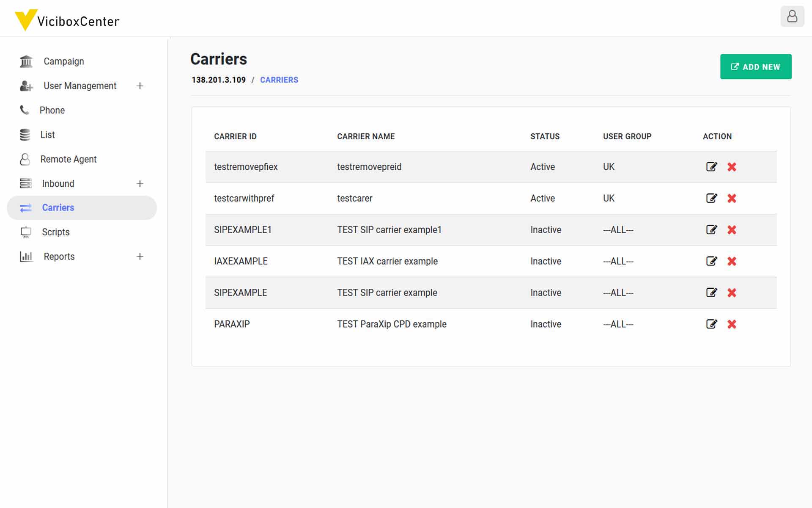812x508 pixels.
Task: Go to the Scripts section
Action: 55,232
